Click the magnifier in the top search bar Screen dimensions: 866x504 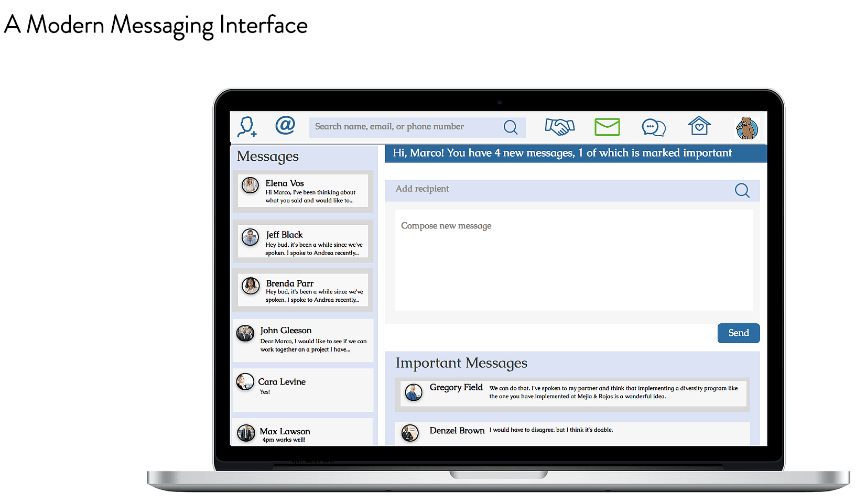click(511, 127)
